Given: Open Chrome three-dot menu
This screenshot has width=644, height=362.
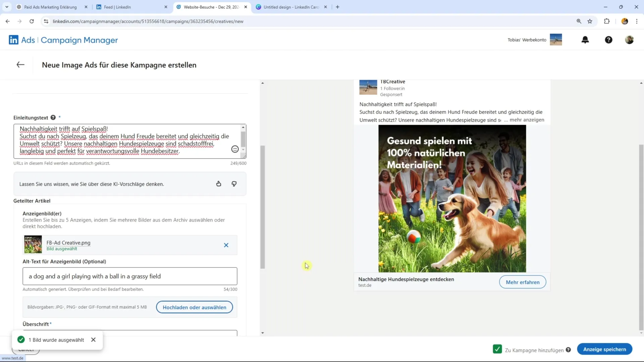Looking at the screenshot, I should pyautogui.click(x=637, y=21).
